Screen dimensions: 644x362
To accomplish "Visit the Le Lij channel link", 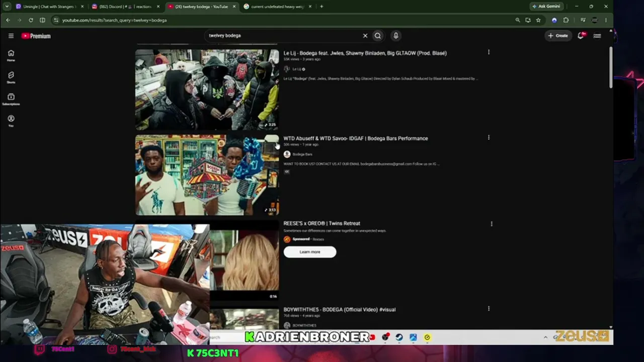I will [297, 69].
